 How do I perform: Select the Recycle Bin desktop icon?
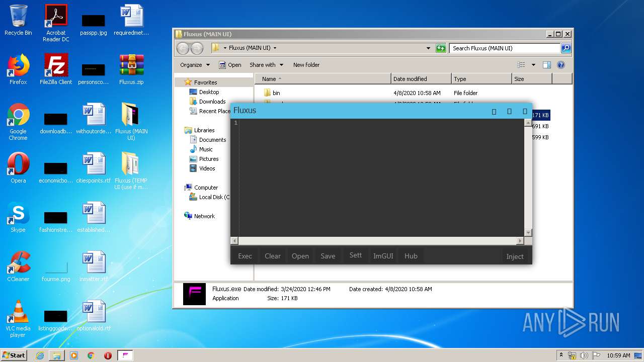[18, 20]
